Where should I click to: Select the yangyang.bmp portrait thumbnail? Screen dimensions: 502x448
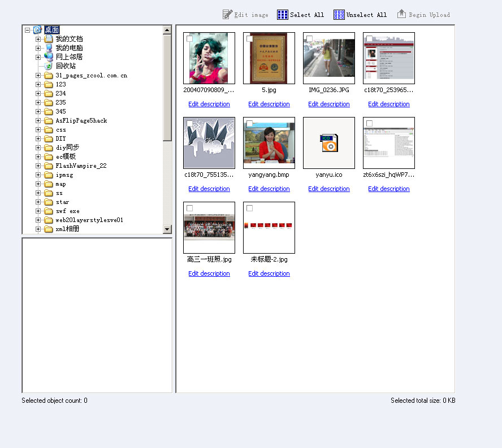269,143
